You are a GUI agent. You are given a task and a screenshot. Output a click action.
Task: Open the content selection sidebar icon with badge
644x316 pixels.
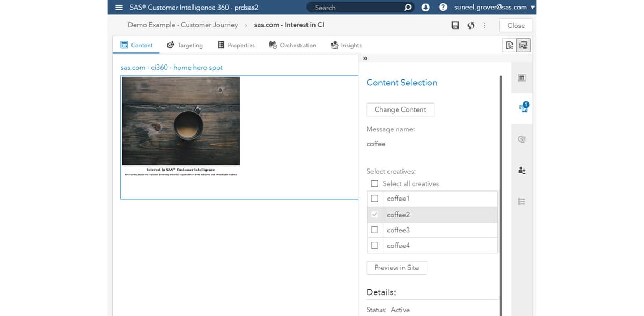coord(524,107)
